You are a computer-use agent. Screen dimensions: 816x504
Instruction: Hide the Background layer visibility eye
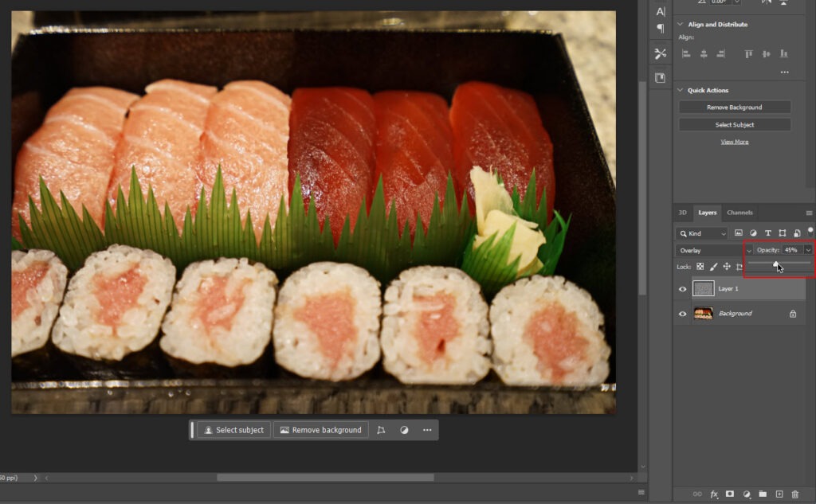(x=682, y=314)
